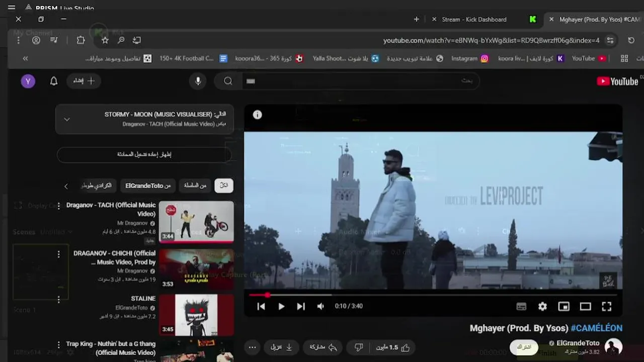
Task: Skip to previous video in player
Action: pyautogui.click(x=261, y=306)
